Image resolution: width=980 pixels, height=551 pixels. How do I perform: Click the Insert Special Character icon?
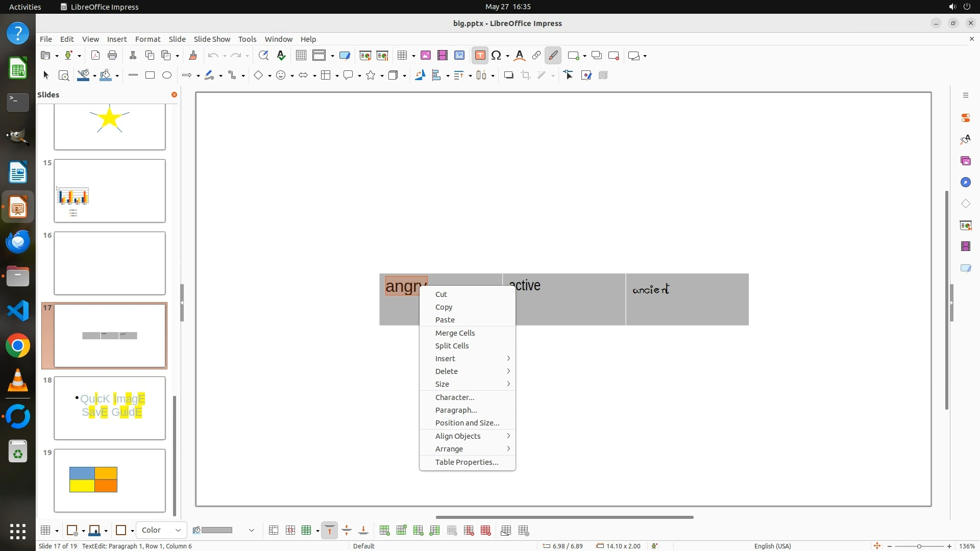click(x=496, y=56)
